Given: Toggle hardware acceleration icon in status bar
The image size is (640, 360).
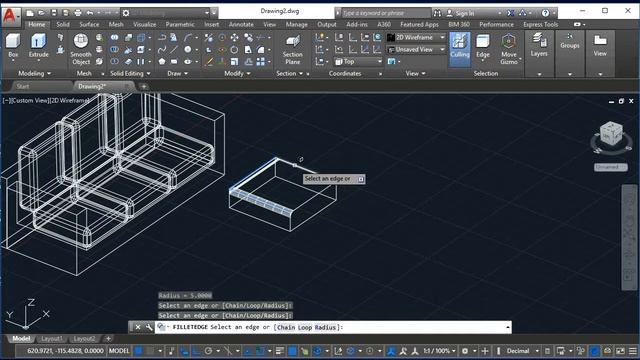Looking at the screenshot, I should coord(595,351).
